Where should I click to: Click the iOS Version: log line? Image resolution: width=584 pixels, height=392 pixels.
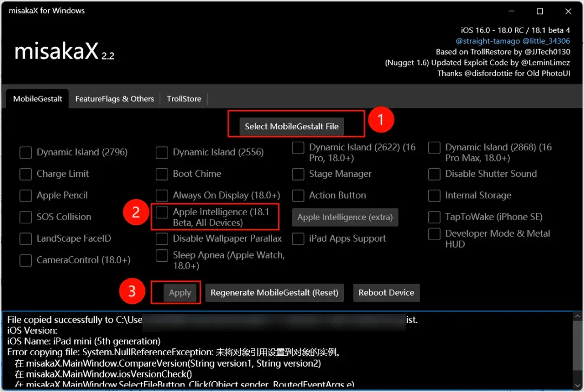click(32, 330)
